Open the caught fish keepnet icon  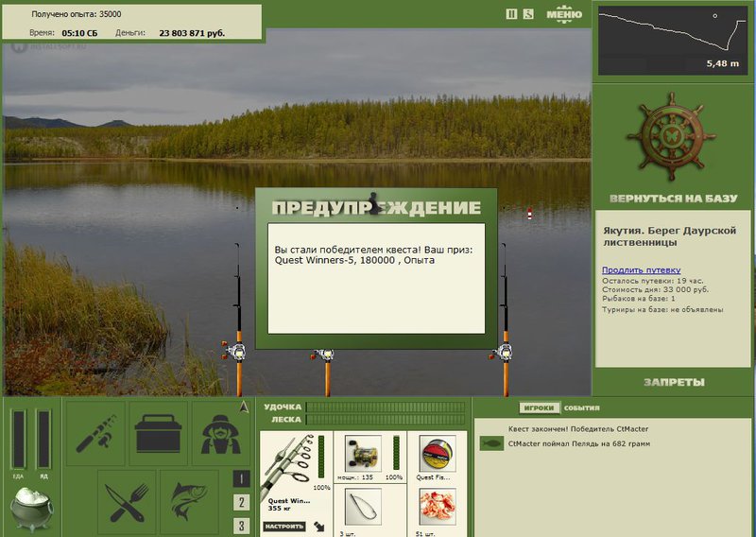tap(189, 502)
